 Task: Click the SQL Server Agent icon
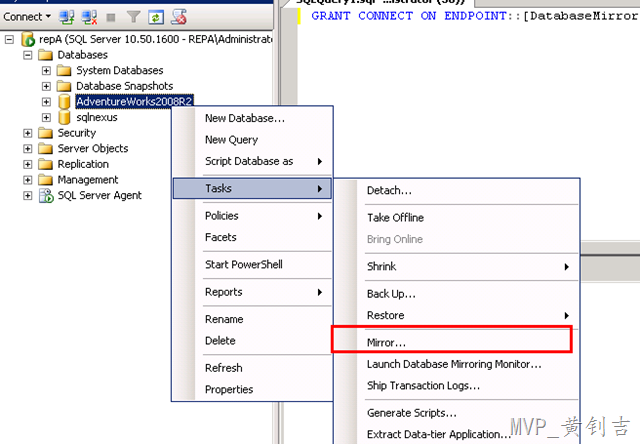coord(46,195)
